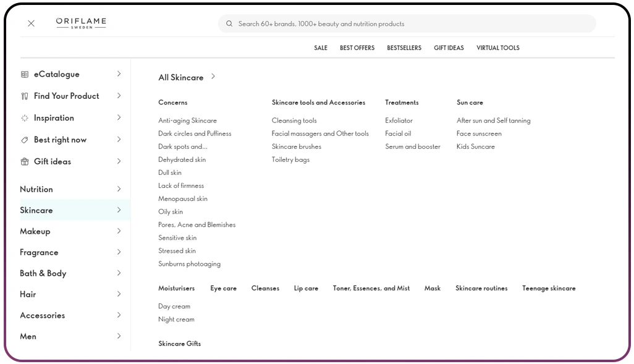The image size is (634, 364).
Task: Expand the Makeup category chevron
Action: click(119, 231)
